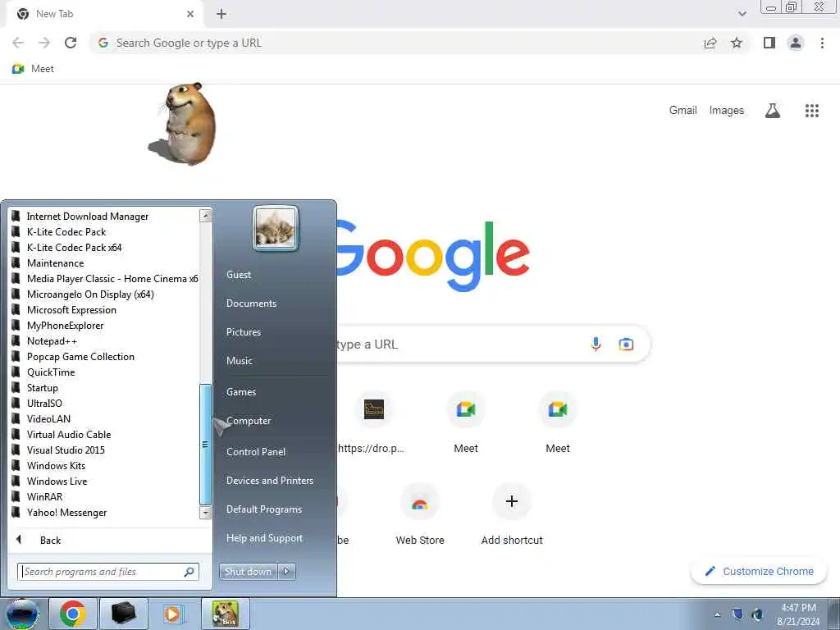The height and width of the screenshot is (630, 840).
Task: Open the Images link
Action: (727, 111)
